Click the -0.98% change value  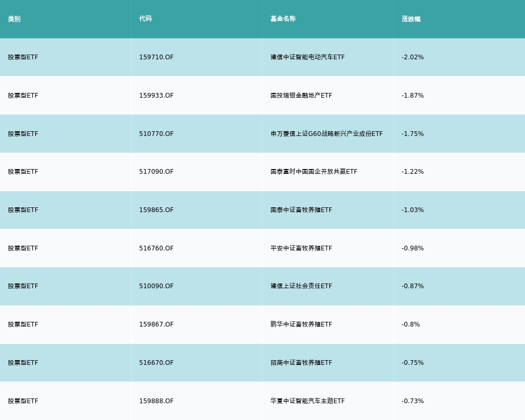tap(413, 248)
